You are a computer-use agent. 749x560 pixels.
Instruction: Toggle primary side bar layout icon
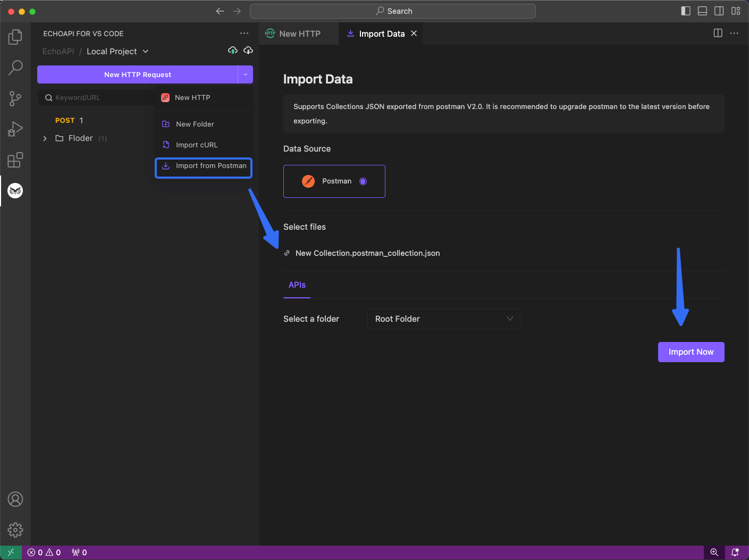click(x=686, y=11)
